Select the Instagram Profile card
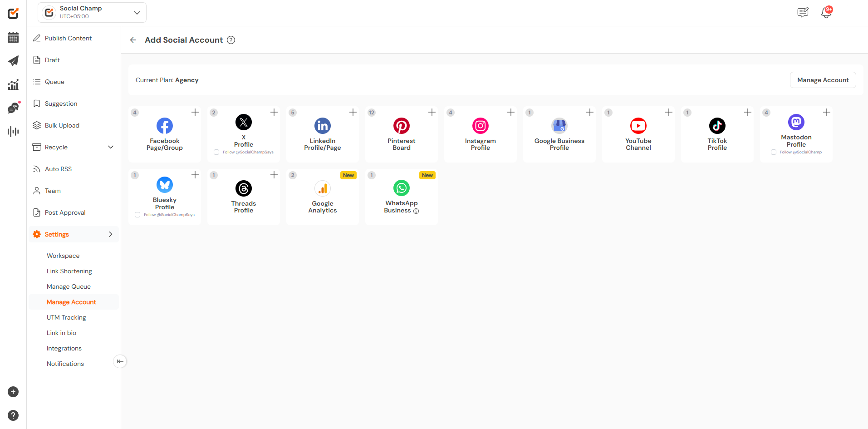This screenshot has height=429, width=868. coord(481,134)
